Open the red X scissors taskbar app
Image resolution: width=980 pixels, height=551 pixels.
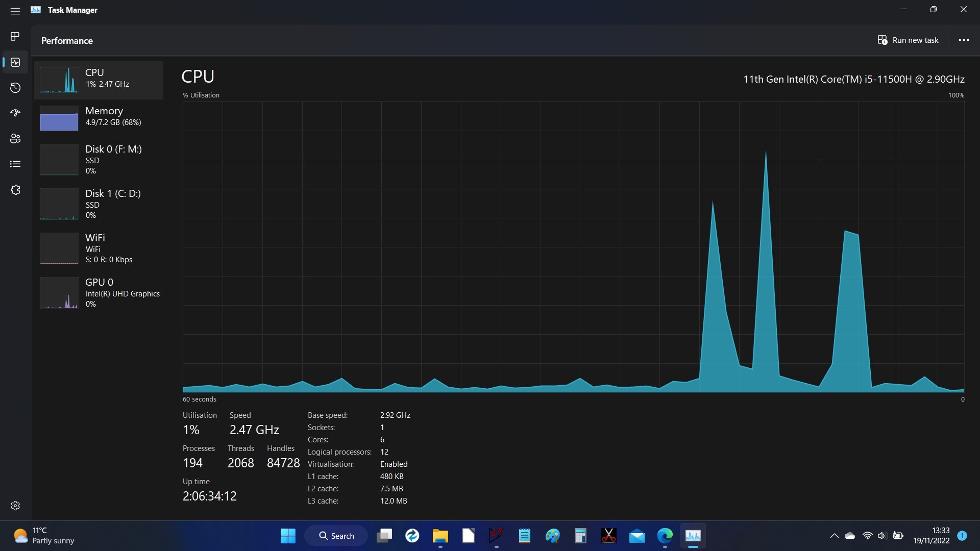[608, 536]
